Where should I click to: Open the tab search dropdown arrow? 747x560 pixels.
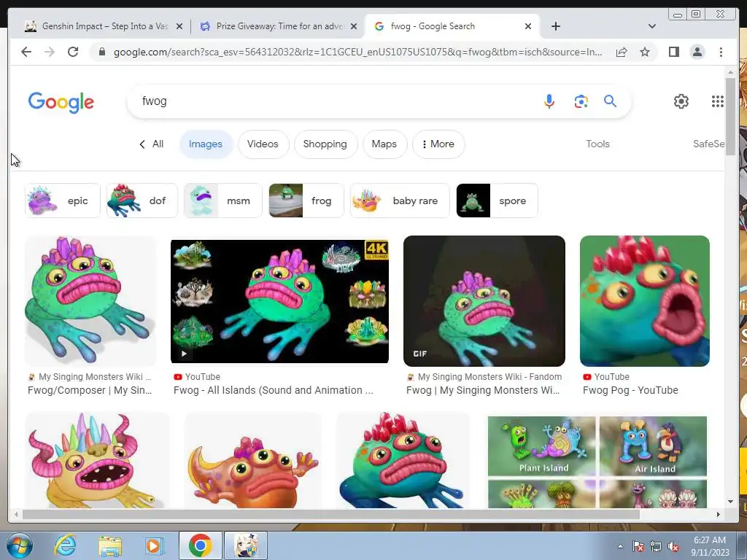(x=651, y=26)
